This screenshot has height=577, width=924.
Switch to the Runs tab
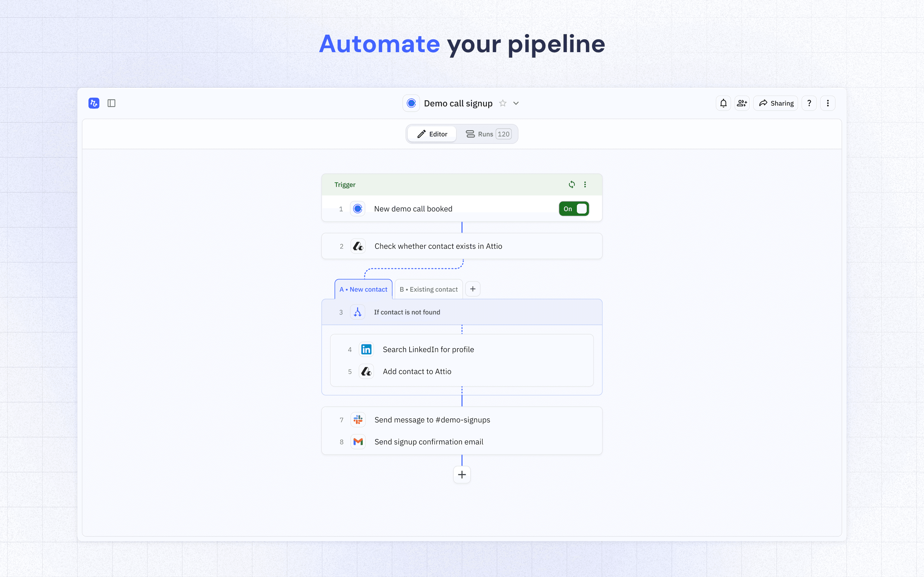[x=488, y=134]
